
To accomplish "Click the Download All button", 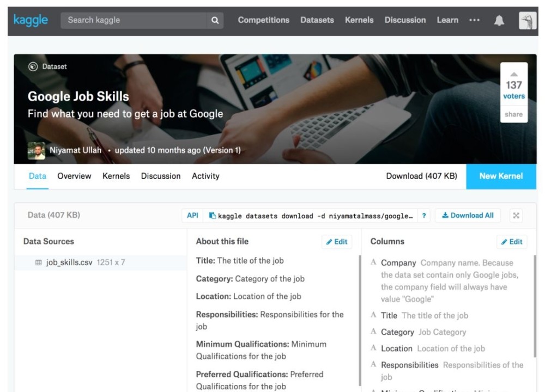I will point(468,216).
